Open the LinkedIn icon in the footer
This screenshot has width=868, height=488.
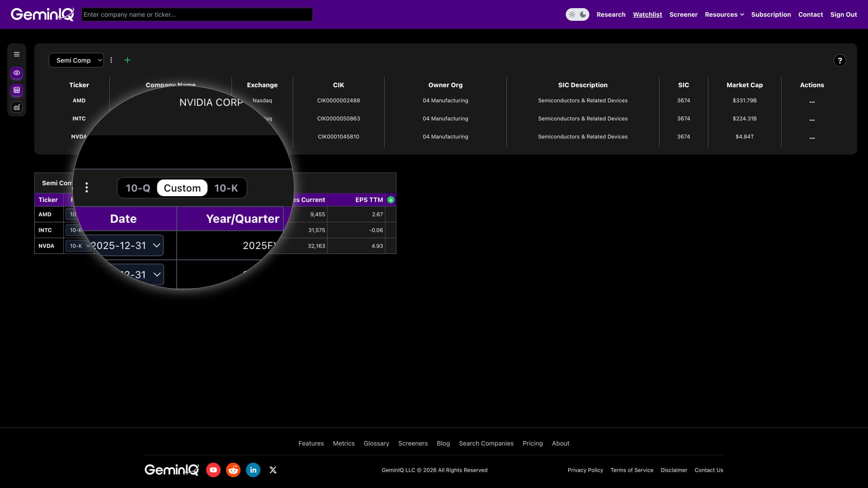(253, 470)
